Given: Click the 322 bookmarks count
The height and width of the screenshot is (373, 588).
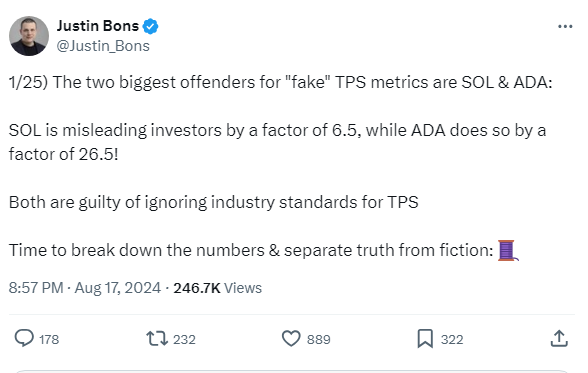Looking at the screenshot, I should coord(452,339).
